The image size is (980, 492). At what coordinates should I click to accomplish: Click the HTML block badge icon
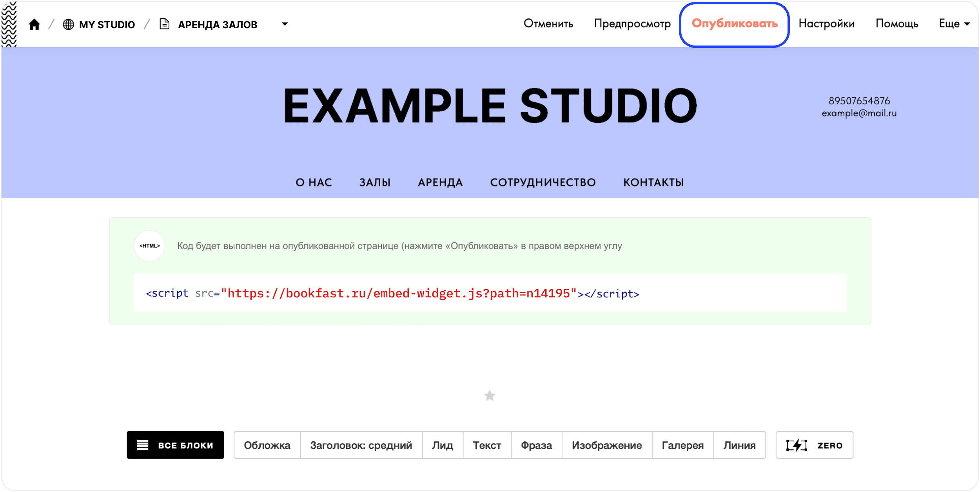(x=150, y=246)
